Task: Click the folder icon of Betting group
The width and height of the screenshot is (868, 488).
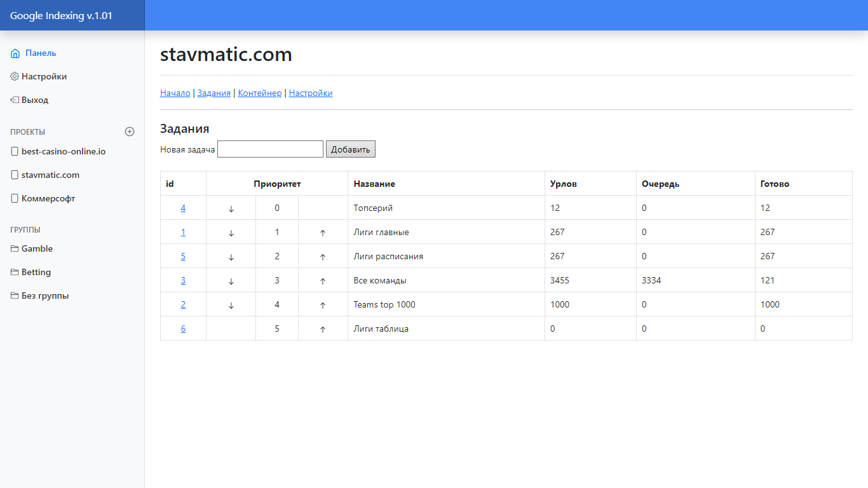Action: 15,272
